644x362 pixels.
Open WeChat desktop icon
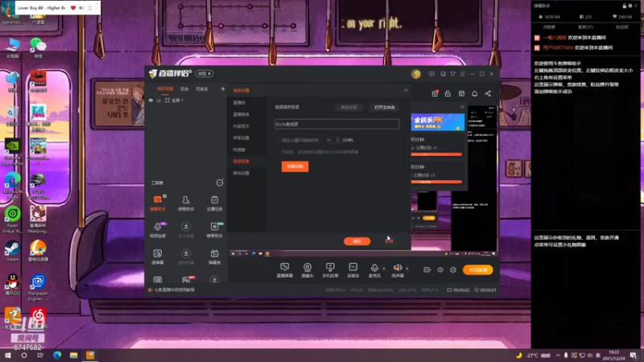point(38,47)
